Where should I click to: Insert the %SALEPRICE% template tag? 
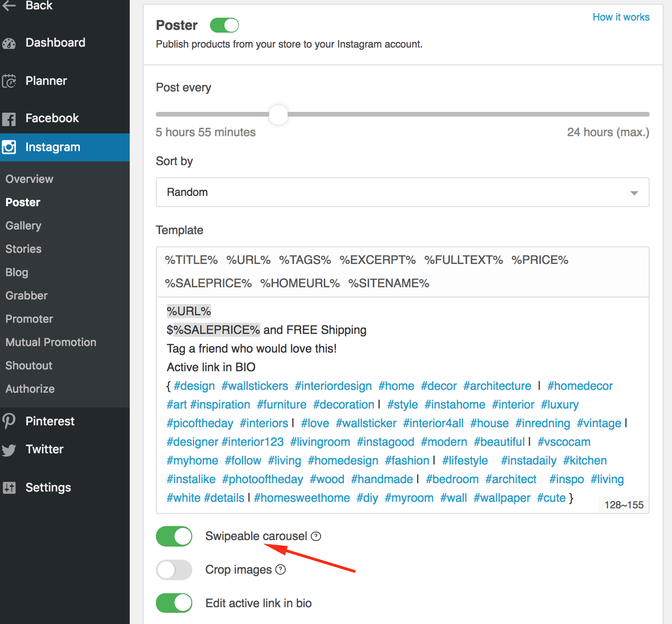[x=208, y=283]
